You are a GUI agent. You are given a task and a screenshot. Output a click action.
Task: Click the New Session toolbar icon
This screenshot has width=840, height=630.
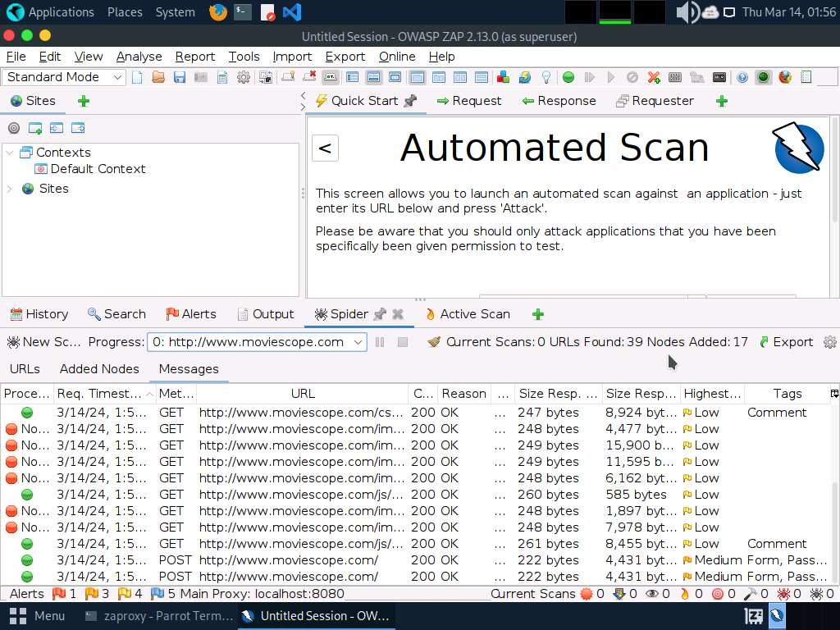point(137,77)
